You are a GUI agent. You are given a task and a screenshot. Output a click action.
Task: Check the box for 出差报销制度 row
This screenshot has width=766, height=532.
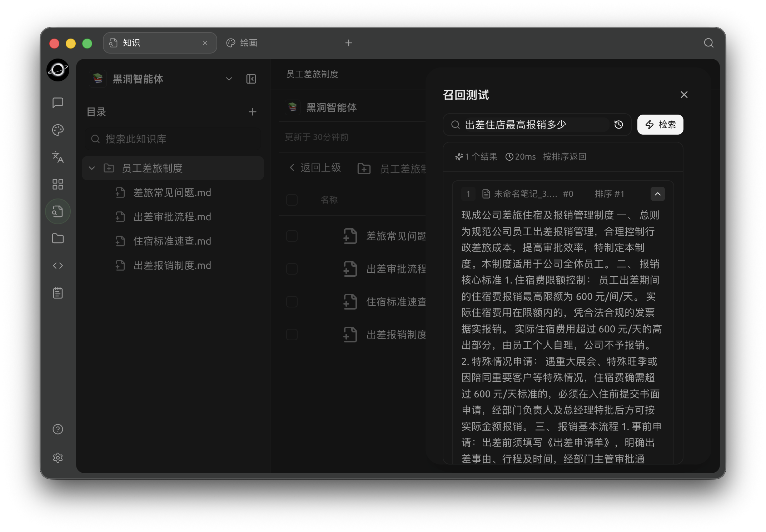point(292,335)
